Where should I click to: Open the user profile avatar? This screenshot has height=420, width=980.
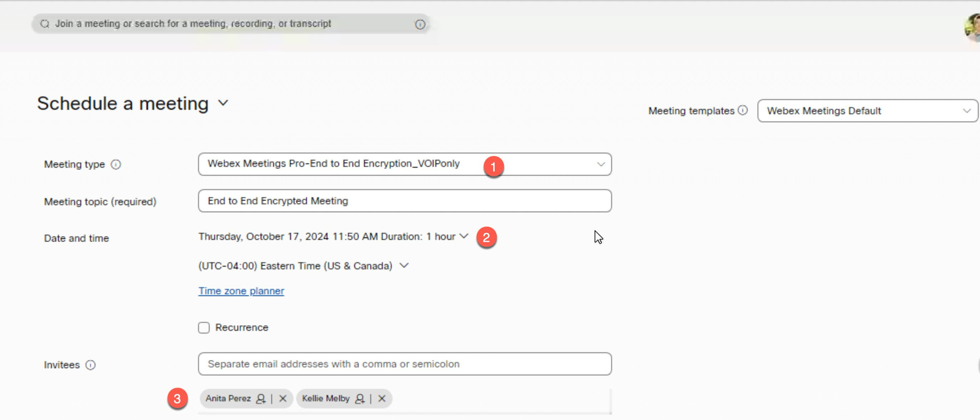(973, 27)
